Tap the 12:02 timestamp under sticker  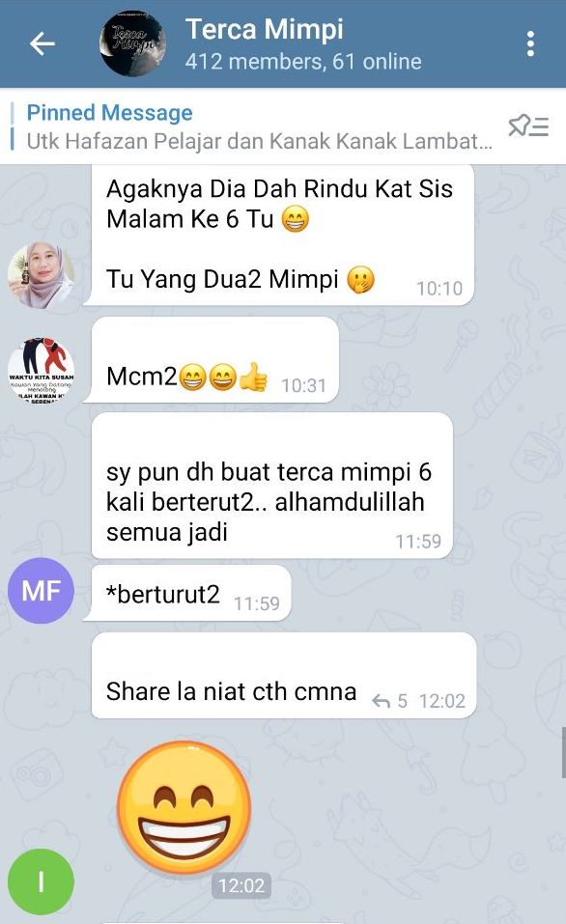(241, 885)
